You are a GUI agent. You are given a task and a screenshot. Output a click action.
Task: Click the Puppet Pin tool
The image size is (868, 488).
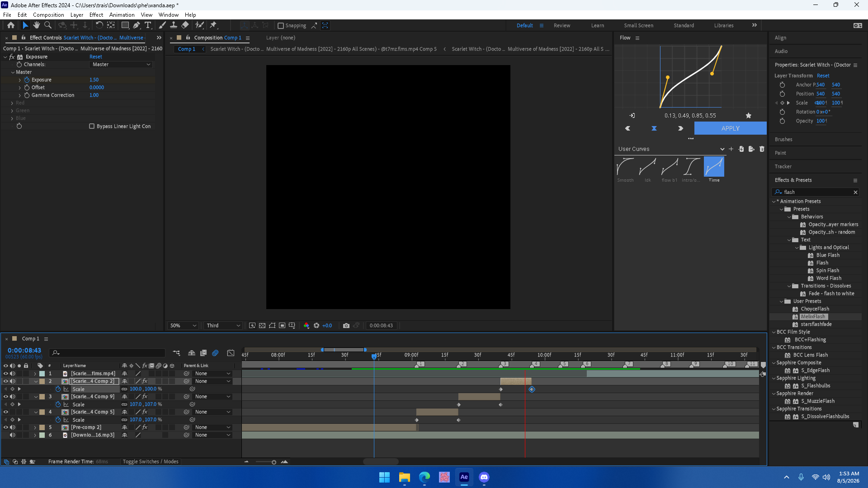213,25
